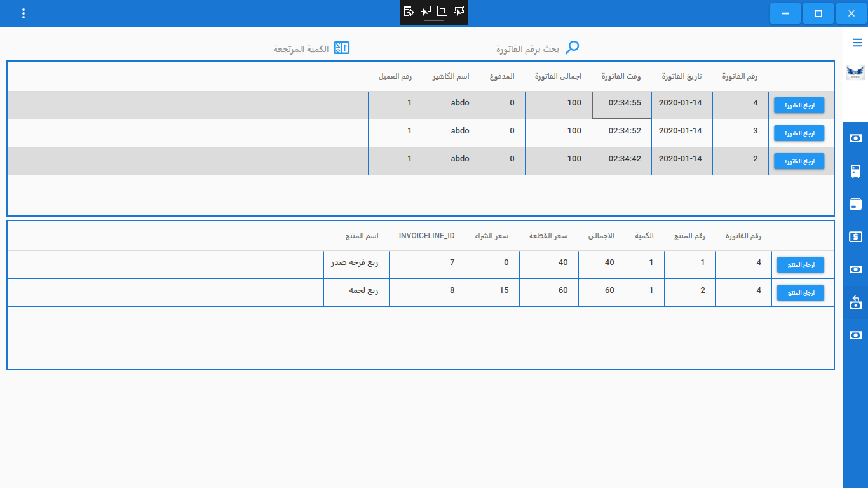Select the cash return icon with arrow
The width and height of the screenshot is (868, 488).
pyautogui.click(x=855, y=302)
